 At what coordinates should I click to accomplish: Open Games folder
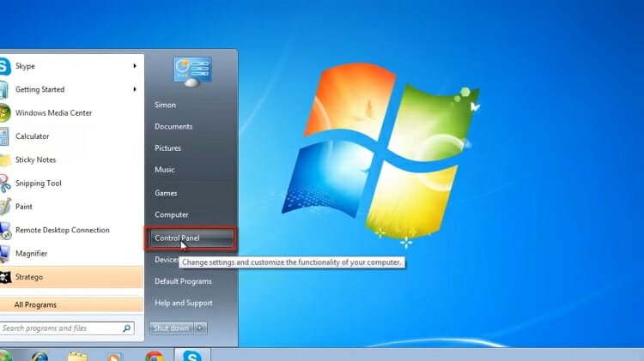[x=166, y=193]
